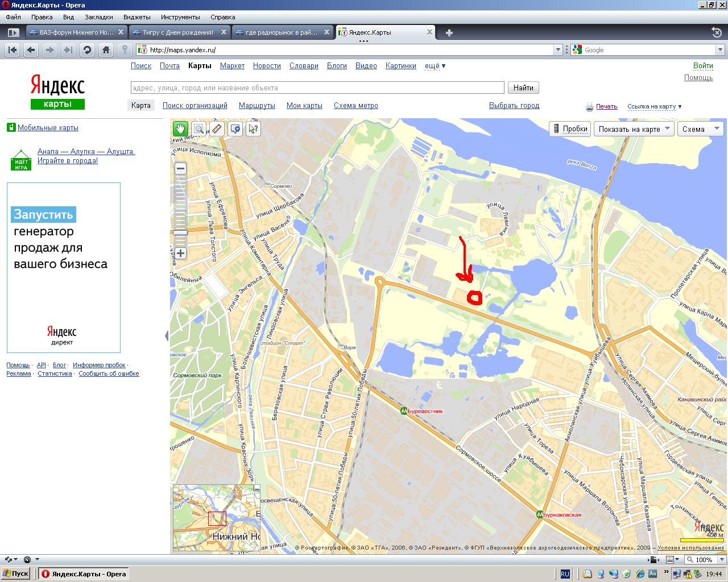Select the hand pan tool on map

[180, 128]
